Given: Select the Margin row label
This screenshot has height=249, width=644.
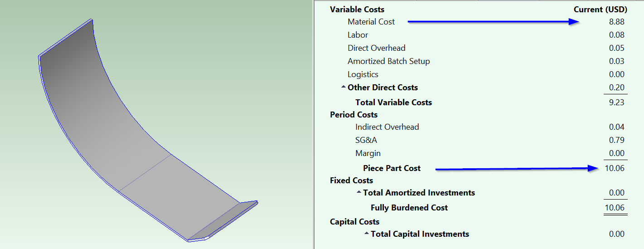Looking at the screenshot, I should pyautogui.click(x=368, y=153).
